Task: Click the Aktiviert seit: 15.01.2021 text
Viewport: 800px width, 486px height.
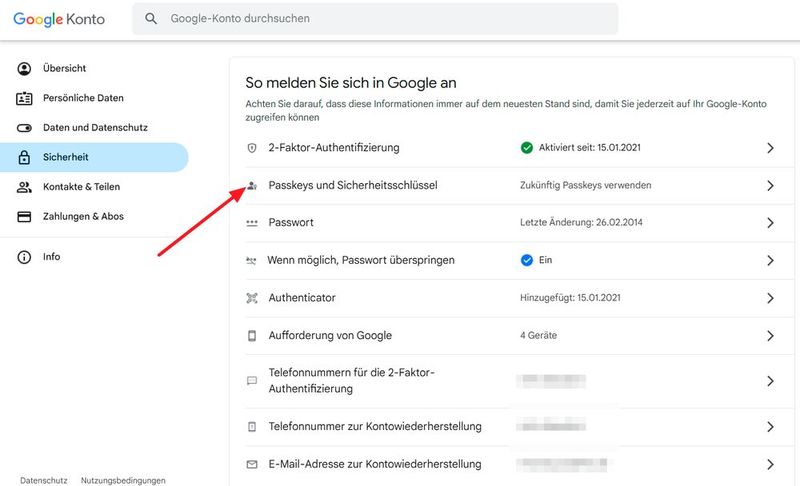Action: pos(590,148)
